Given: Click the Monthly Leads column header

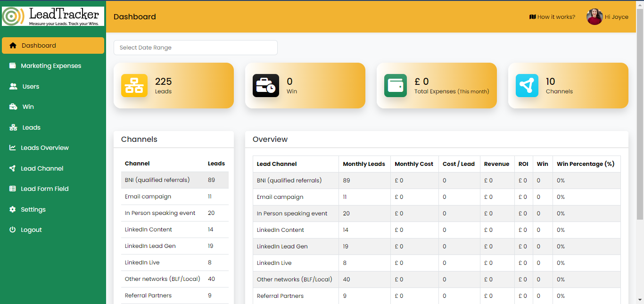Looking at the screenshot, I should [364, 164].
